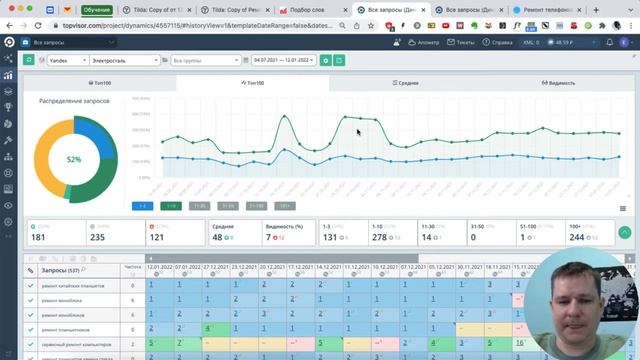Click the Chrome three-dot menu
640x360 pixels.
[631, 26]
